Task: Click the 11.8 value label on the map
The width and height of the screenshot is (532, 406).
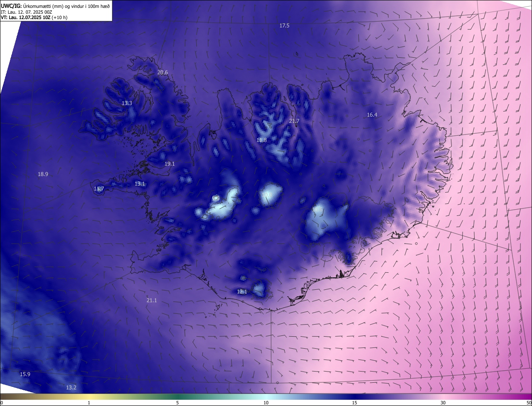Action: [x=261, y=140]
